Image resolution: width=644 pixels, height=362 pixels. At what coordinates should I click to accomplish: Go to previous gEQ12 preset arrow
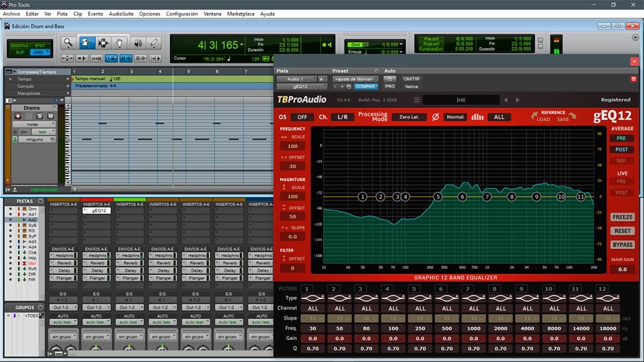pyautogui.click(x=505, y=100)
